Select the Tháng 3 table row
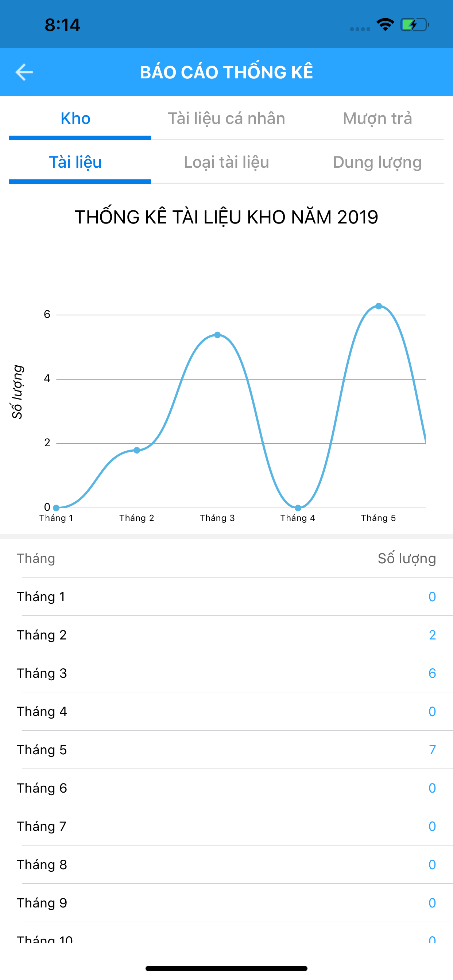Screen dimensions: 453x980 [x=226, y=673]
